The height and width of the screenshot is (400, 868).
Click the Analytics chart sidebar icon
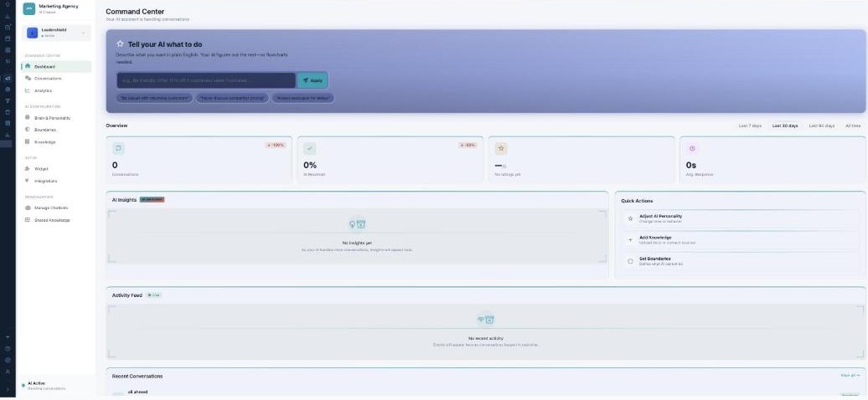(x=28, y=90)
